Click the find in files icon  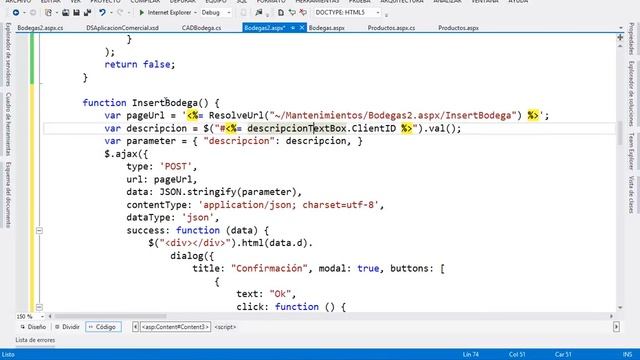coord(258,13)
